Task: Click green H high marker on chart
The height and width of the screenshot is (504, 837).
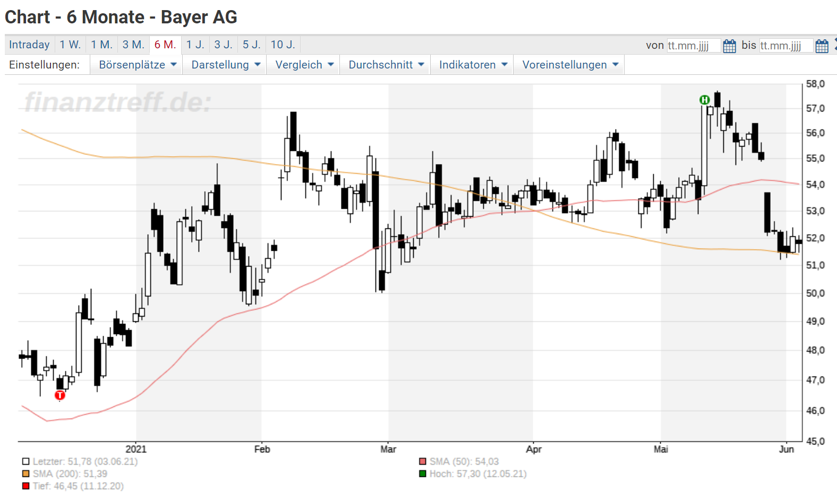Action: tap(704, 100)
